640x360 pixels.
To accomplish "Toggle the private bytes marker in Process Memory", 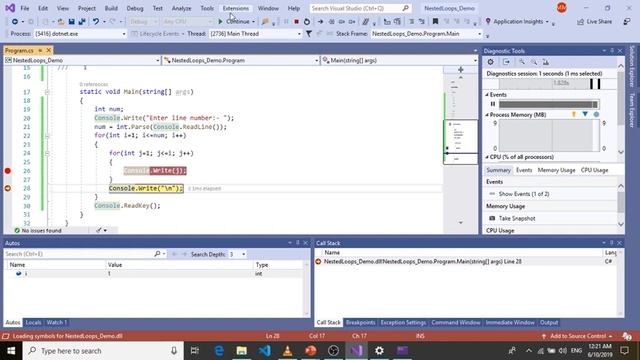I will [596, 115].
